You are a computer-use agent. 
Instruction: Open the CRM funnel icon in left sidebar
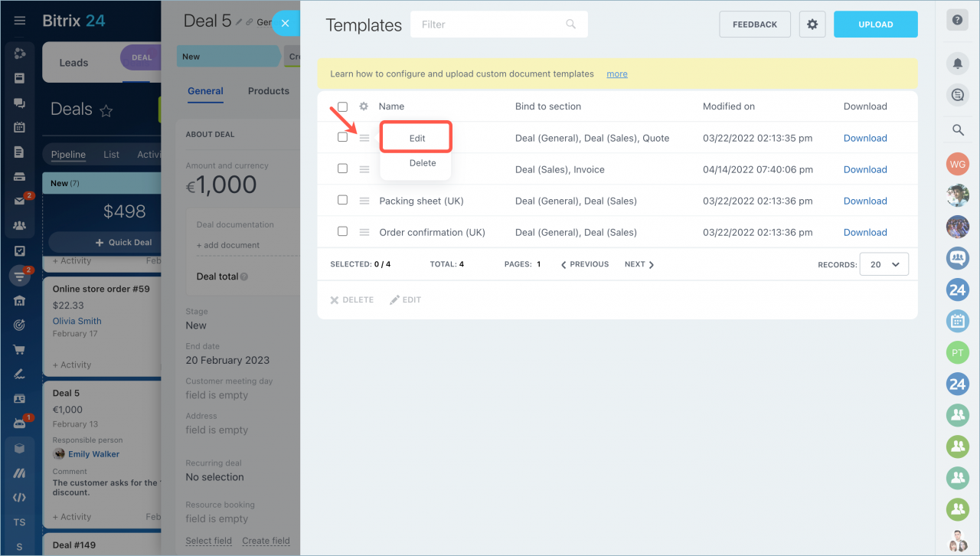(x=20, y=276)
